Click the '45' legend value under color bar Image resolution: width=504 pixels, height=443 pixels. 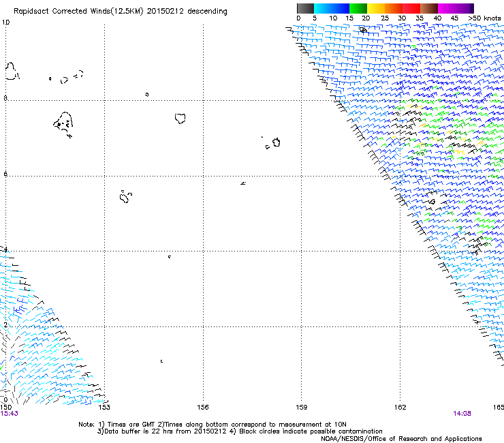[454, 18]
